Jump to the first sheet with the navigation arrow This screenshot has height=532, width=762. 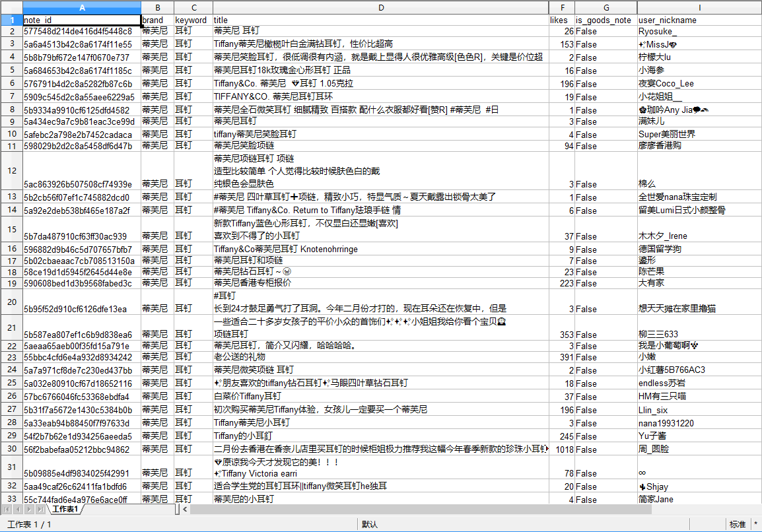[x=7, y=509]
